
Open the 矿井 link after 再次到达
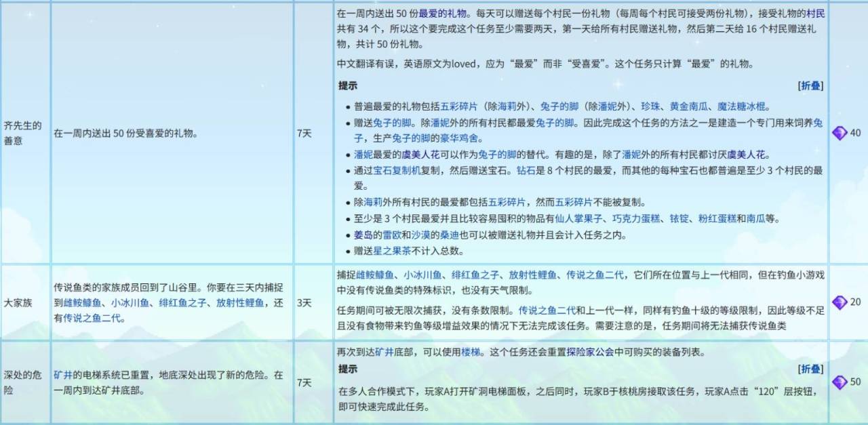click(x=384, y=353)
